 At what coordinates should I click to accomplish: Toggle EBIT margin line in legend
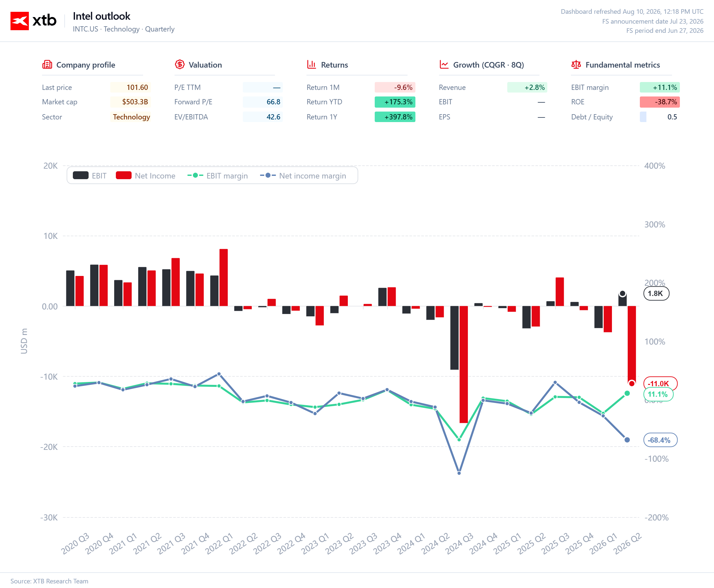pos(218,176)
